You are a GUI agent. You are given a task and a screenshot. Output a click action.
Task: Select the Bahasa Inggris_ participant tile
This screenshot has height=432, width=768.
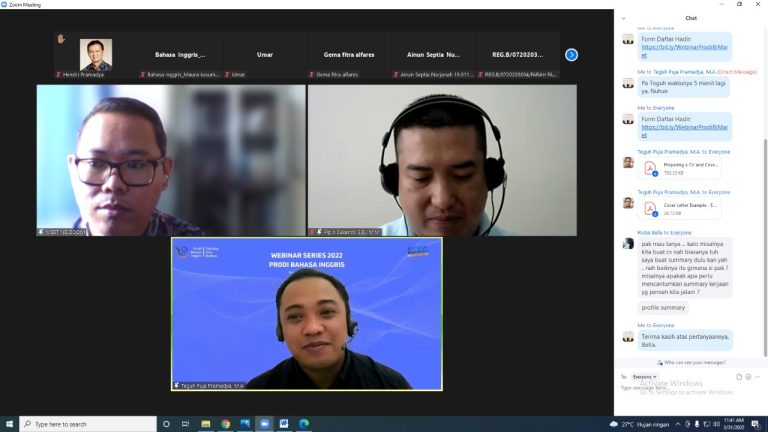[180, 55]
